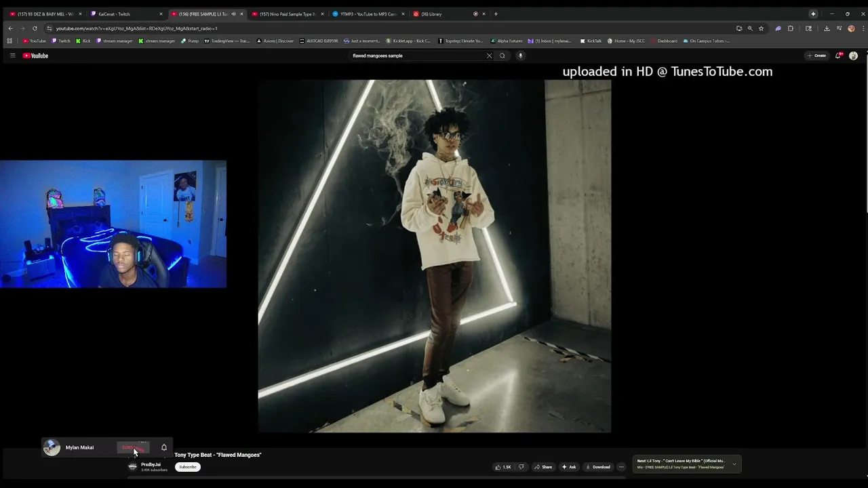The height and width of the screenshot is (488, 868).
Task: Open YouTube notifications bell
Action: (838, 56)
